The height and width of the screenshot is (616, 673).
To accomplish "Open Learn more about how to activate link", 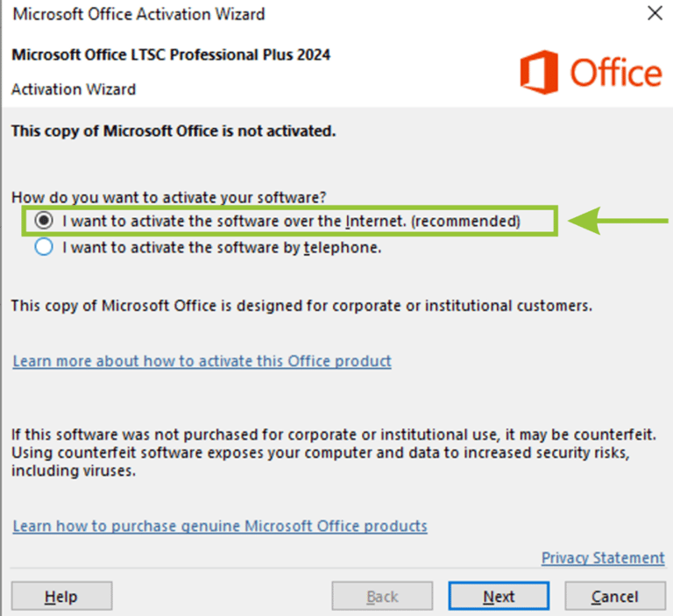I will [x=202, y=361].
